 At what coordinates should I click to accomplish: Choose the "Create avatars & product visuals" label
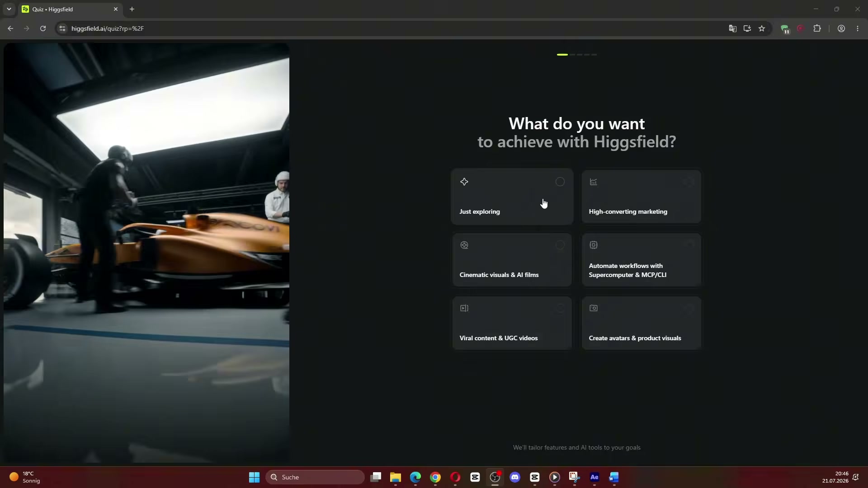click(635, 338)
